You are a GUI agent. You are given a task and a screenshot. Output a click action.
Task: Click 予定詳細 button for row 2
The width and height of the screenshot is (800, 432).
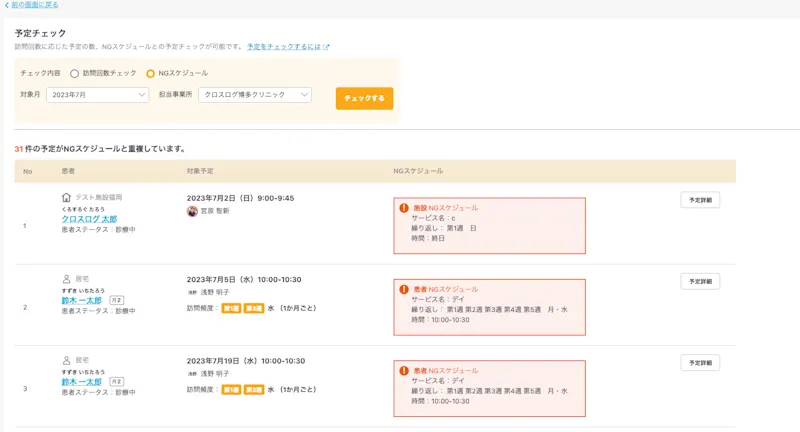[x=700, y=282]
